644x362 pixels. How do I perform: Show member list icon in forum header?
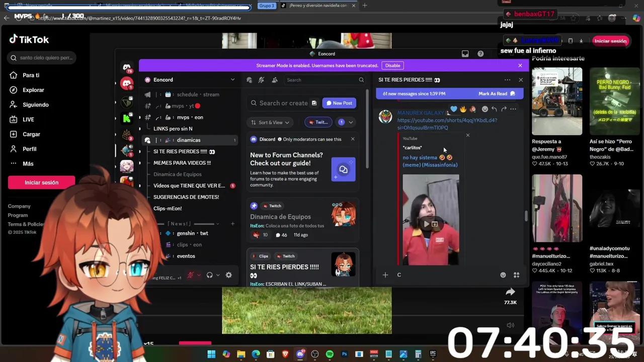click(274, 80)
